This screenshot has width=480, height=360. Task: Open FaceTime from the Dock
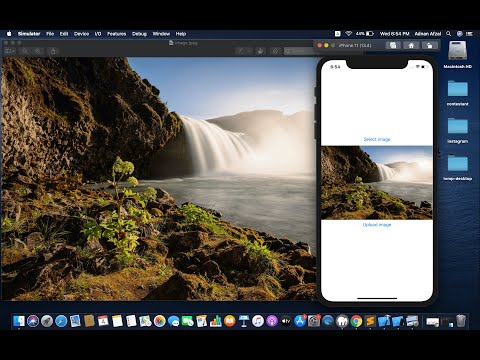188,321
